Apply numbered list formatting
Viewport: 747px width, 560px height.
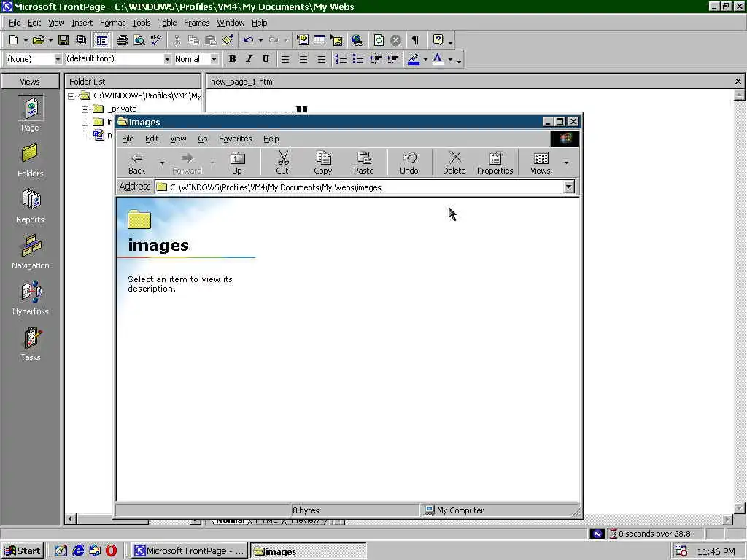pos(341,59)
